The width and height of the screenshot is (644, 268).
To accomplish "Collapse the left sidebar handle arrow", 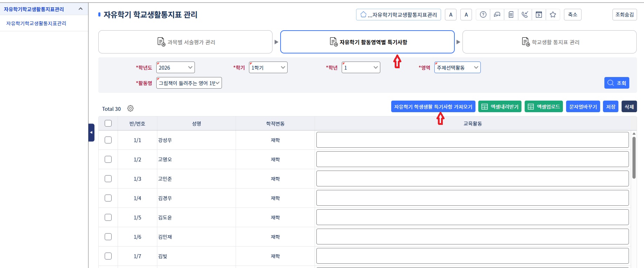I will [91, 133].
